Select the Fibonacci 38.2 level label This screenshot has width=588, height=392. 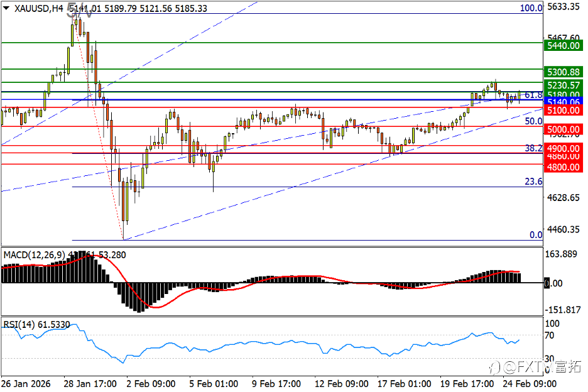click(x=533, y=148)
